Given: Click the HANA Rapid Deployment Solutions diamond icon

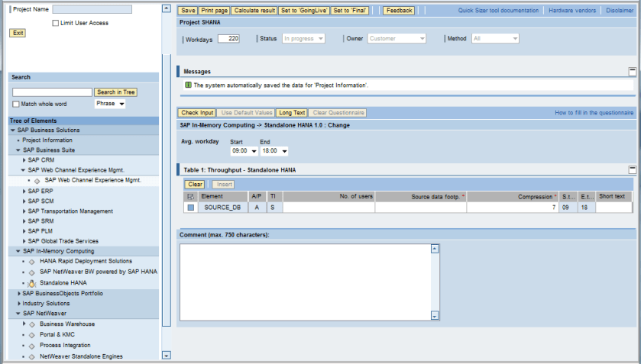Looking at the screenshot, I should (x=32, y=261).
